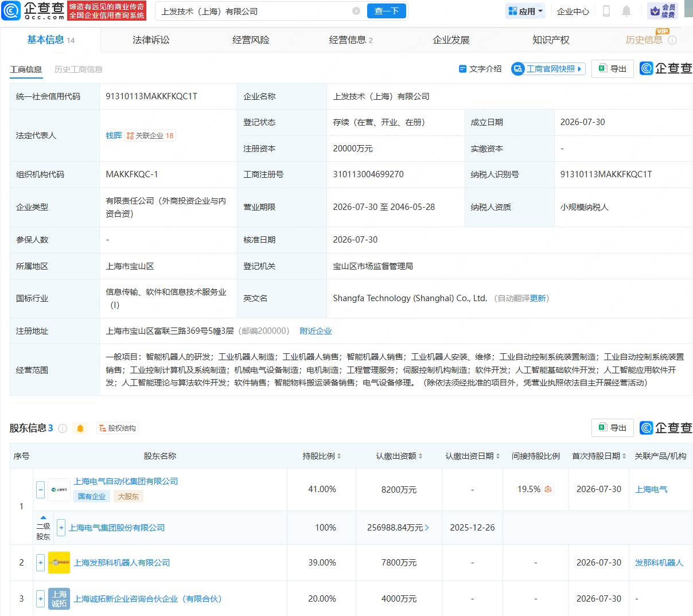
Task: Click 关联企业 18 related companies badge
Action: pyautogui.click(x=150, y=136)
